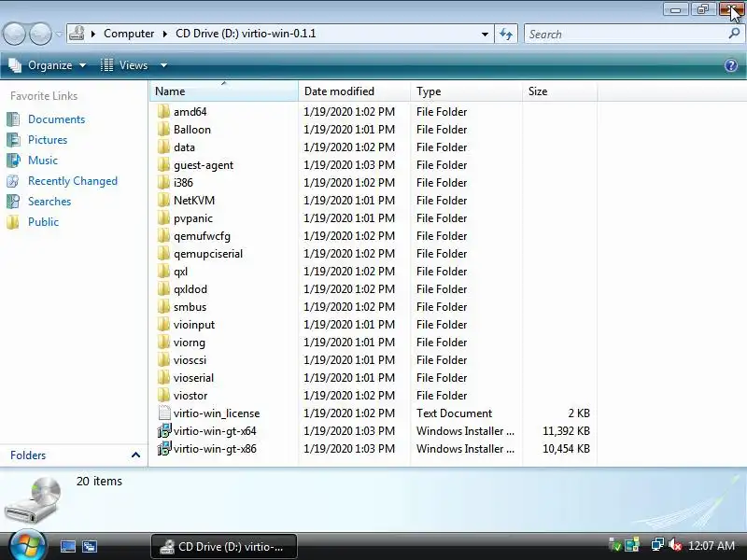
Task: Select the virtio-win_license text file icon
Action: tap(164, 413)
